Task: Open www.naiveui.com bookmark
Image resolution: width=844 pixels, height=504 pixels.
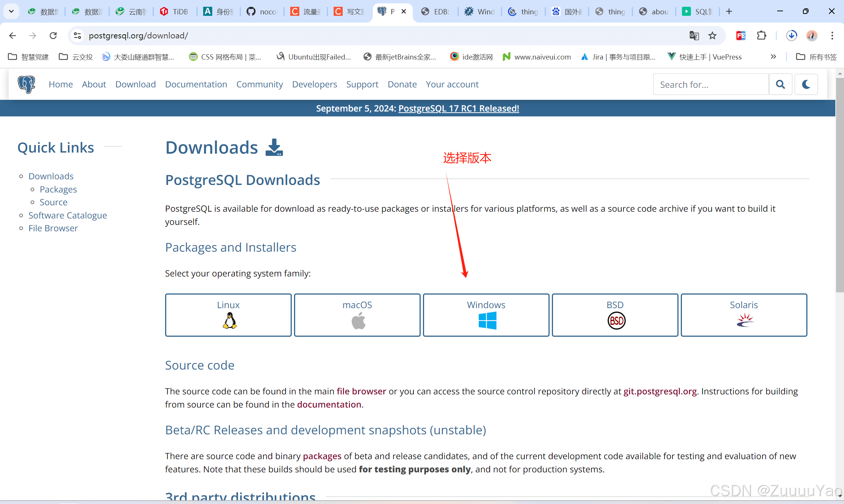Action: (x=537, y=57)
